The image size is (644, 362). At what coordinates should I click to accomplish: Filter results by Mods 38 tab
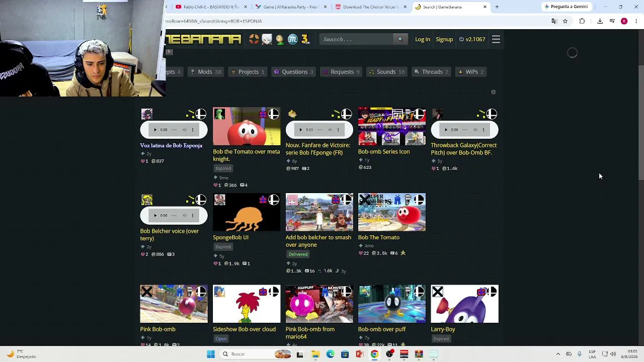(x=205, y=72)
